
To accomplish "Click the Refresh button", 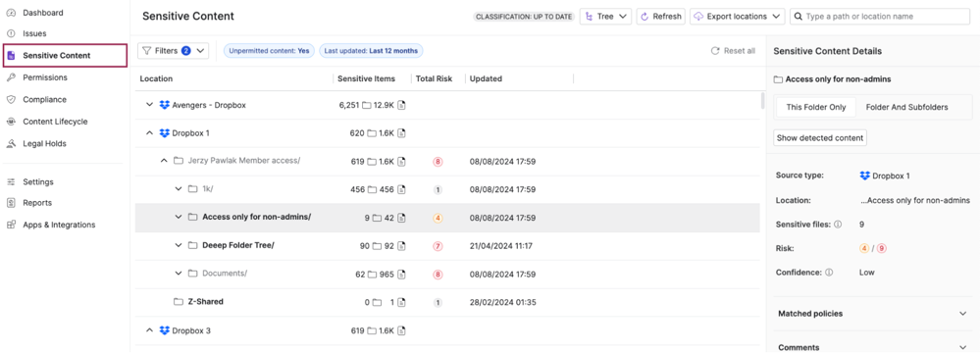I will click(661, 17).
